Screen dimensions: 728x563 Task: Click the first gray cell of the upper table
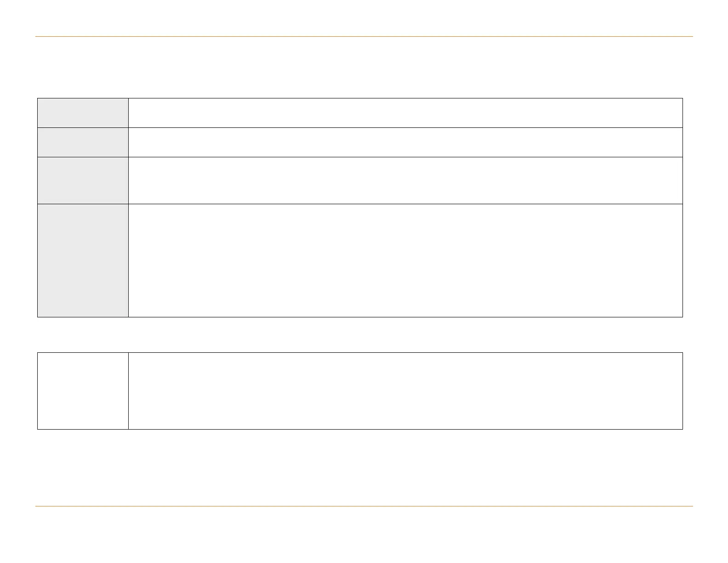click(83, 113)
